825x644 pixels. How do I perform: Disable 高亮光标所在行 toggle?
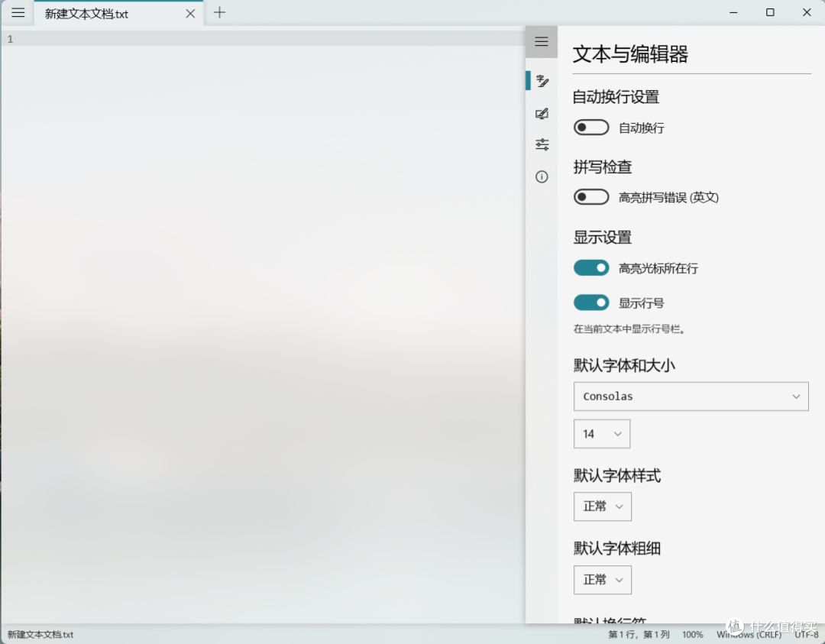(x=590, y=268)
